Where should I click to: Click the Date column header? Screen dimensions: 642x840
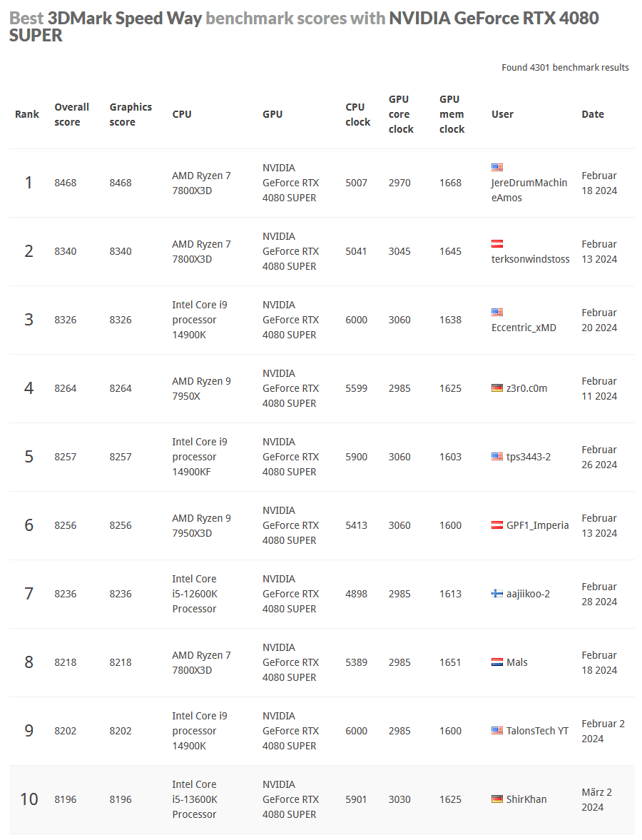(592, 114)
